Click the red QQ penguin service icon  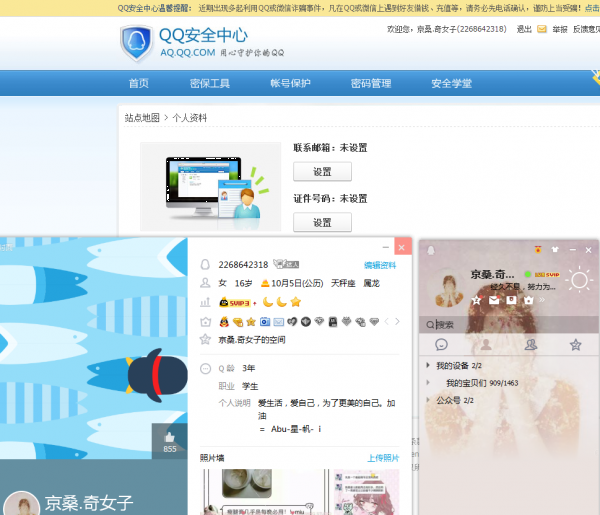point(224,322)
